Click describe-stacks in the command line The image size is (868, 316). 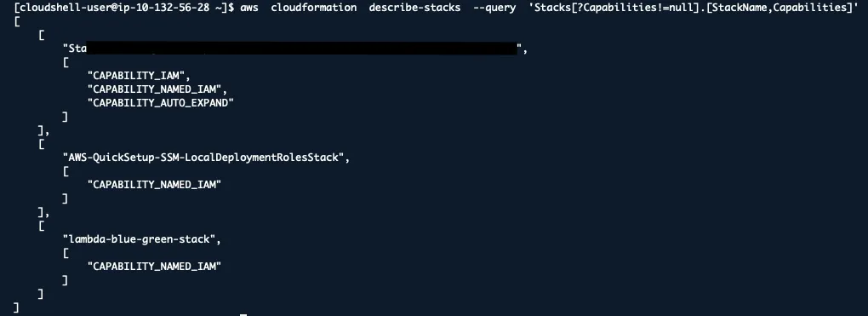click(414, 9)
